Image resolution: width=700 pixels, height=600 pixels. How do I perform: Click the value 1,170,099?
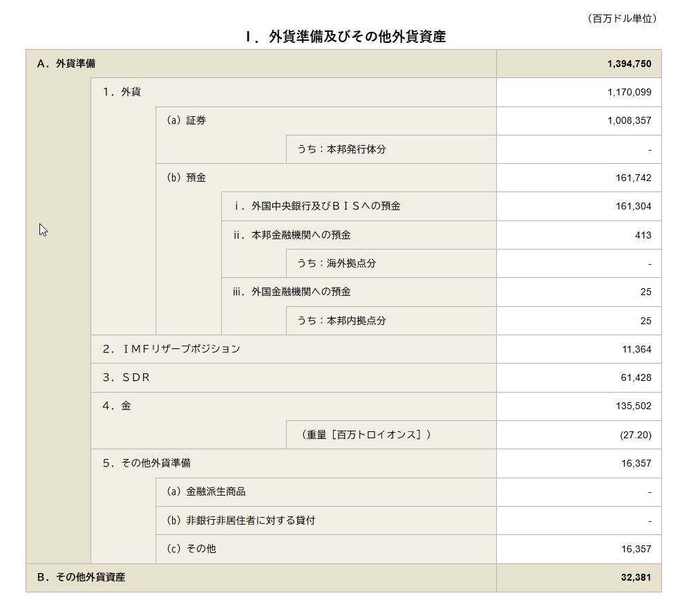click(629, 92)
